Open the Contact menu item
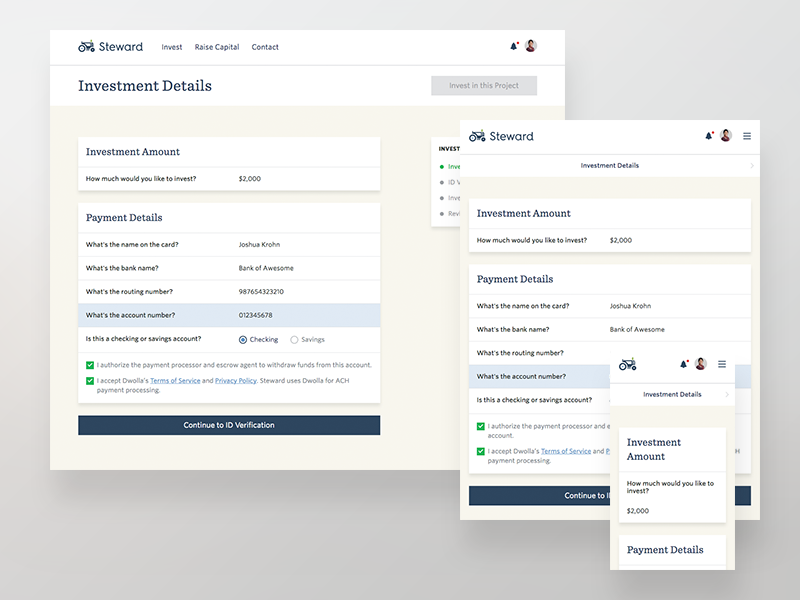This screenshot has width=800, height=600. click(265, 47)
